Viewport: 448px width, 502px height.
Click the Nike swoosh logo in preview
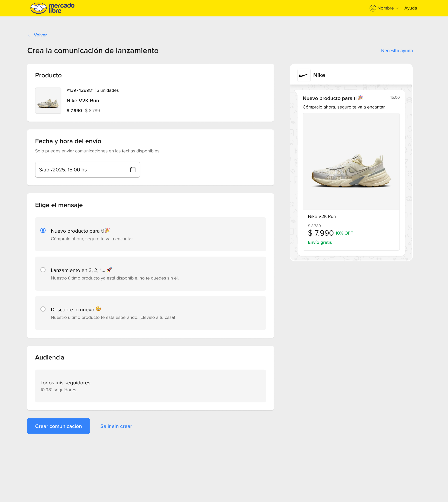click(x=304, y=75)
